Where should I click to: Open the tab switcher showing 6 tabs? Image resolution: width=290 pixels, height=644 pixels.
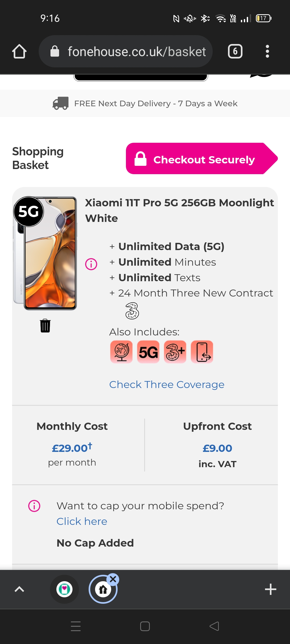(x=235, y=51)
